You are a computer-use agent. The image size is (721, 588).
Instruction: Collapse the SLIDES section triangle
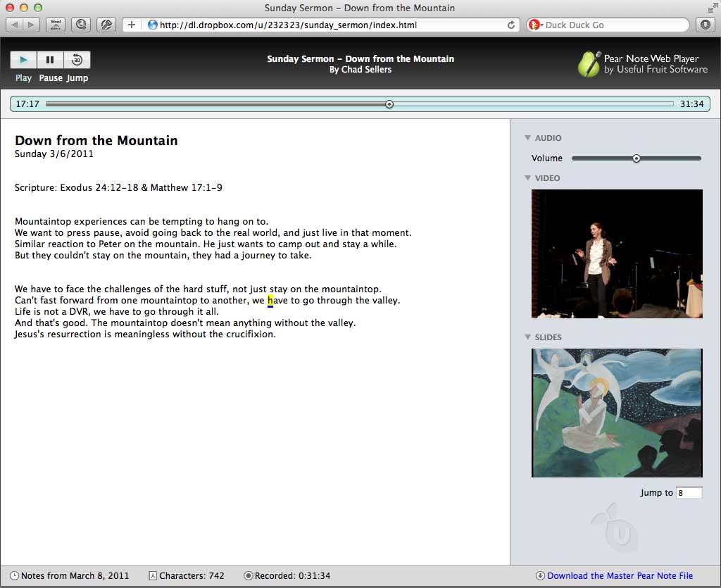pyautogui.click(x=527, y=337)
